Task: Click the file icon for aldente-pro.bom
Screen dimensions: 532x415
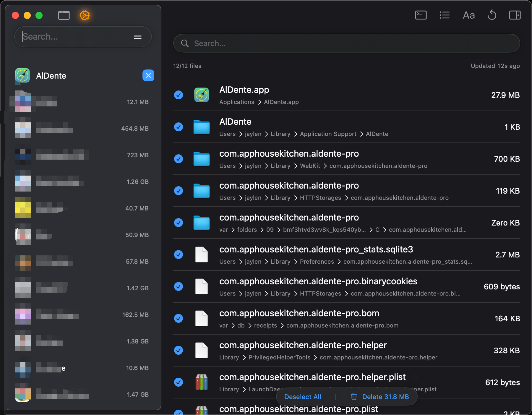Action: pos(202,318)
